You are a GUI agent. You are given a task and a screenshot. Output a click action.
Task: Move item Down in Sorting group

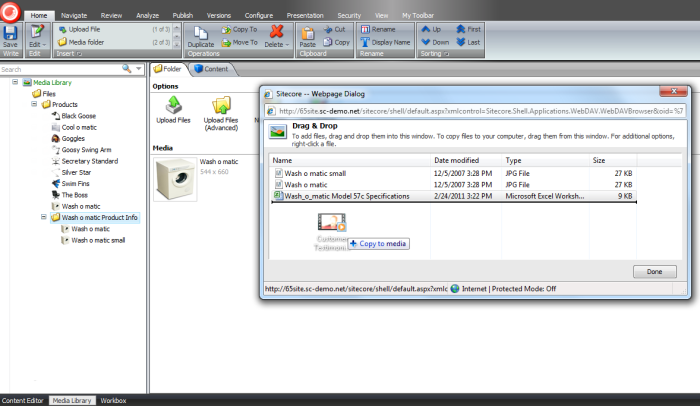point(435,42)
